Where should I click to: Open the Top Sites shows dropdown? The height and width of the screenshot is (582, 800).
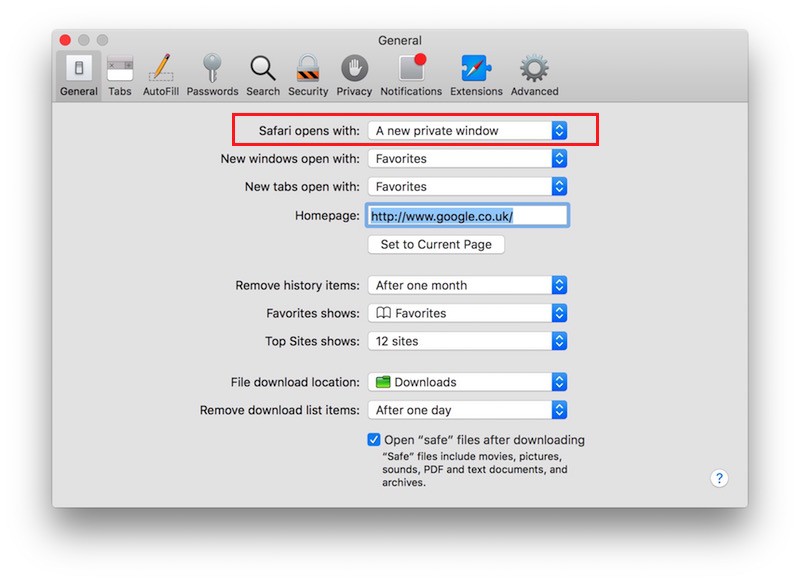(x=467, y=341)
